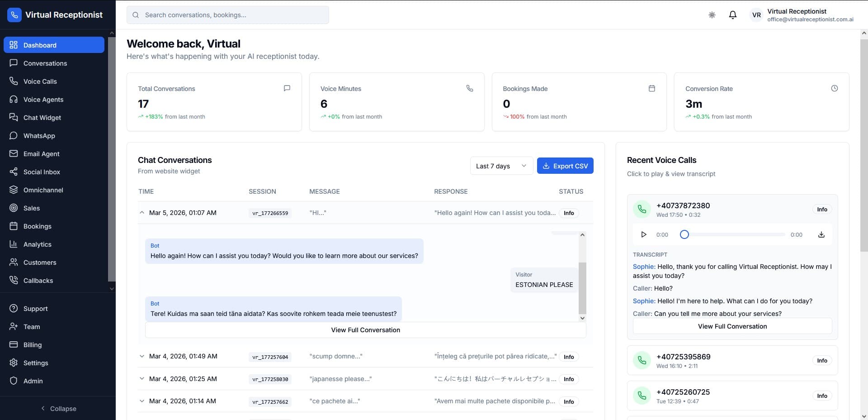868x420 pixels.
Task: Open the Admin menu item
Action: click(x=33, y=381)
